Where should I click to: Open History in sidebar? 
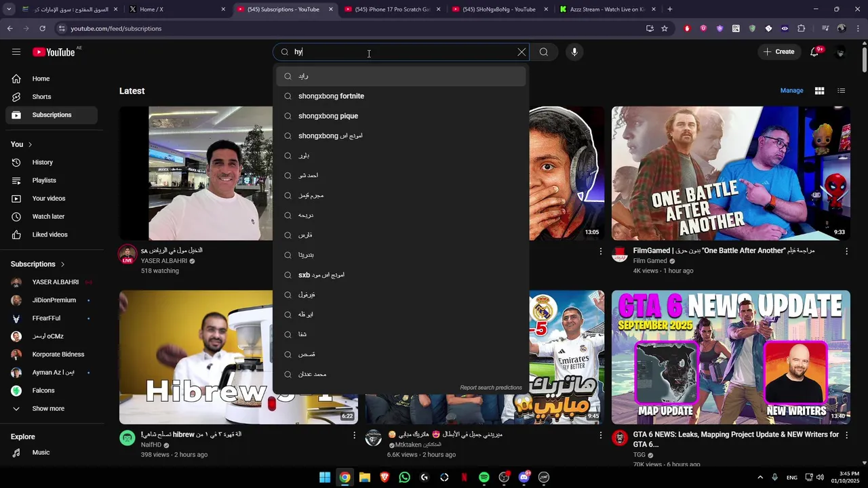tap(52, 163)
